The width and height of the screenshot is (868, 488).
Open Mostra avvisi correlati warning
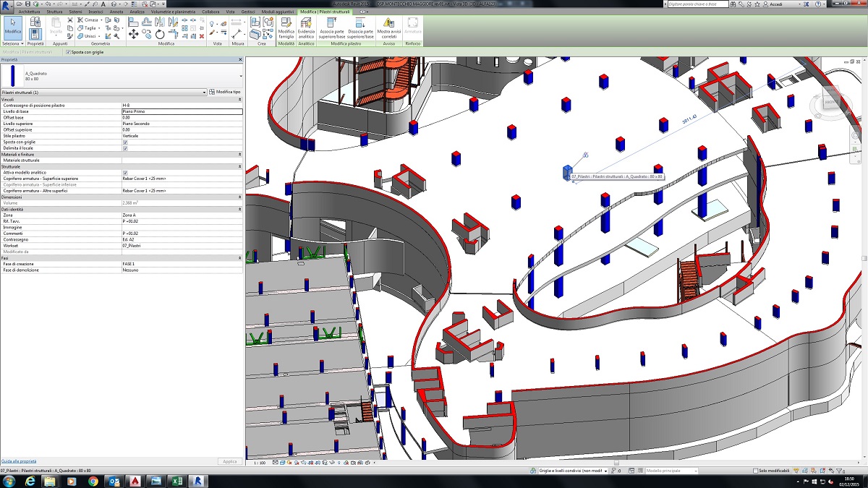coord(389,26)
